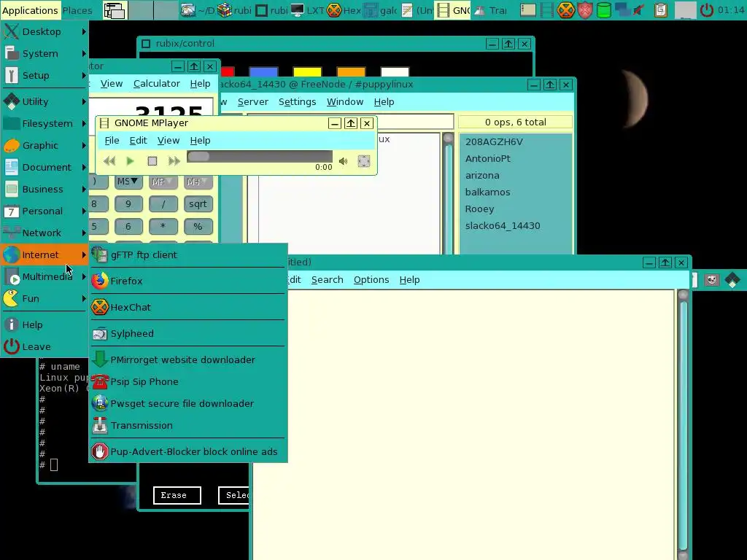Click the MS memory dropdown on calculator
Viewport: 747px width, 560px height.
tap(128, 182)
